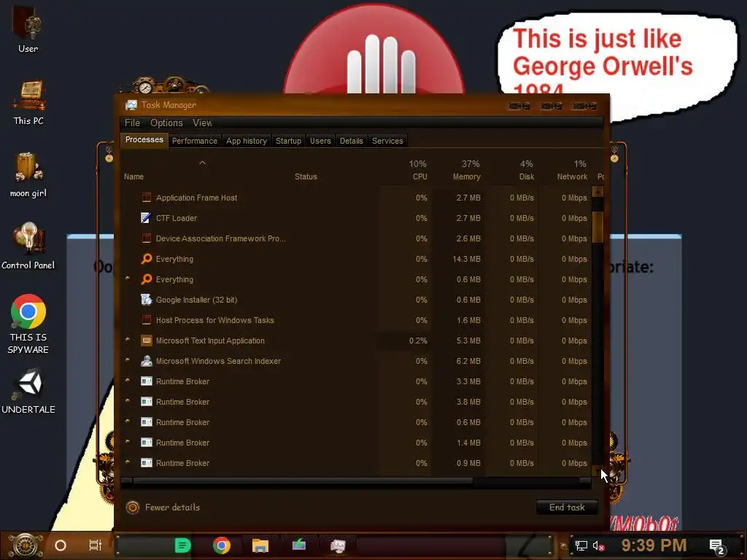Expand the Microsoft Text Input Application group
Image resolution: width=747 pixels, height=560 pixels.
[128, 340]
